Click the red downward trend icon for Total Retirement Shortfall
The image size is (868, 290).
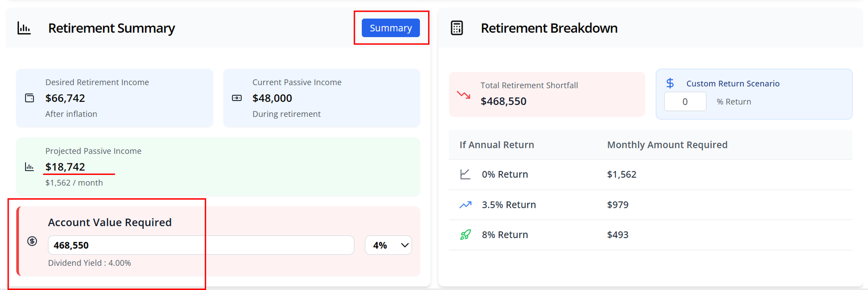pos(464,95)
